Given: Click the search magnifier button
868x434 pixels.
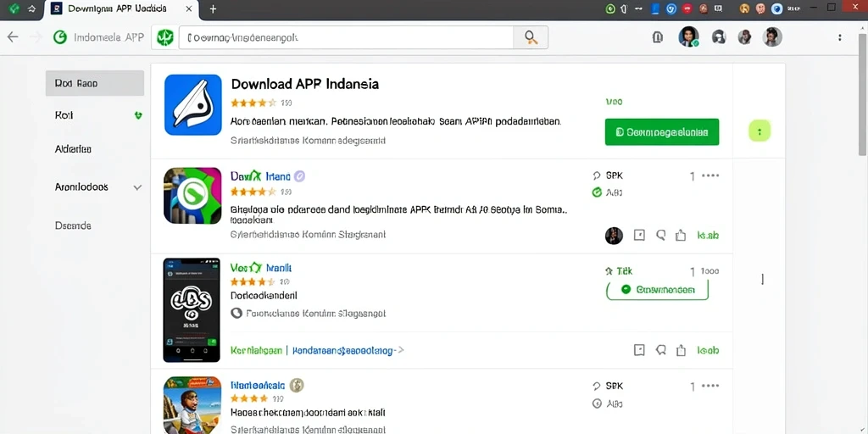Looking at the screenshot, I should 531,37.
